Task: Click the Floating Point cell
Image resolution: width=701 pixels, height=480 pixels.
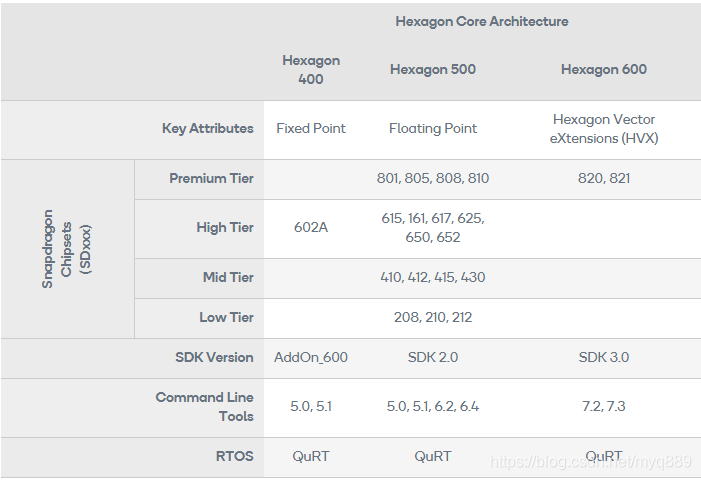Action: tap(433, 128)
